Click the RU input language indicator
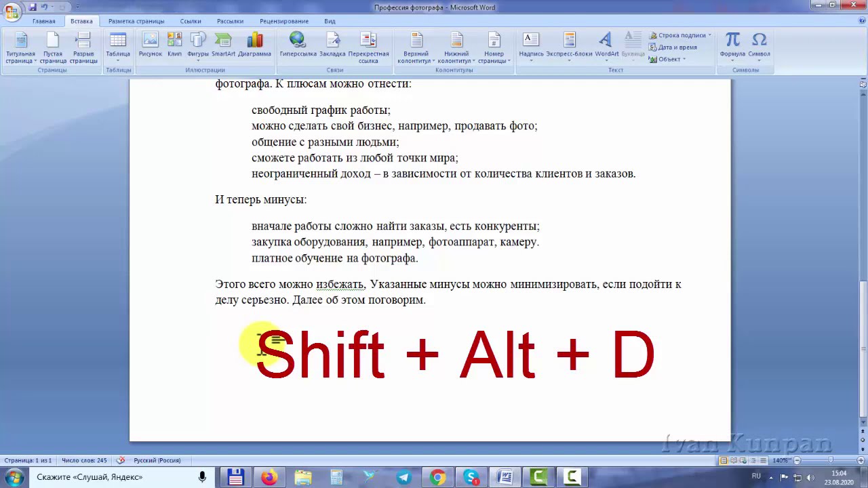Image resolution: width=868 pixels, height=488 pixels. 756,476
